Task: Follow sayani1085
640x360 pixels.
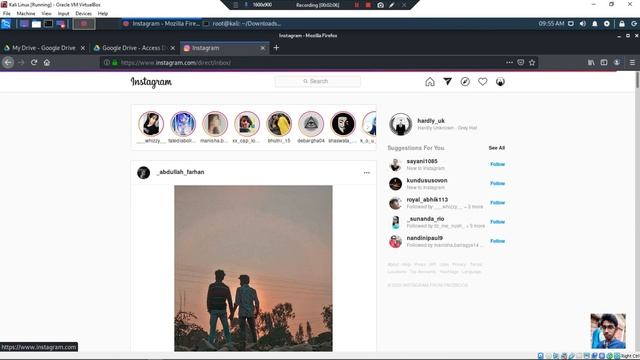Action: [498, 164]
